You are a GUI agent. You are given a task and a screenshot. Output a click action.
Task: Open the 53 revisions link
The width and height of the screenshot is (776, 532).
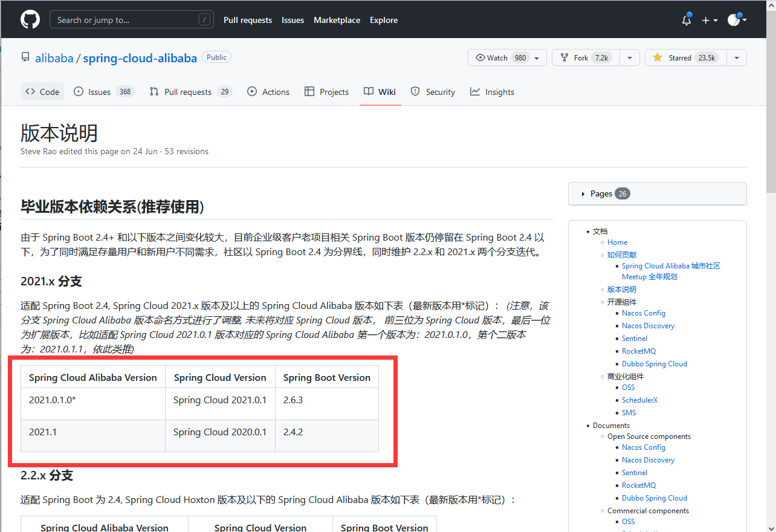(186, 151)
